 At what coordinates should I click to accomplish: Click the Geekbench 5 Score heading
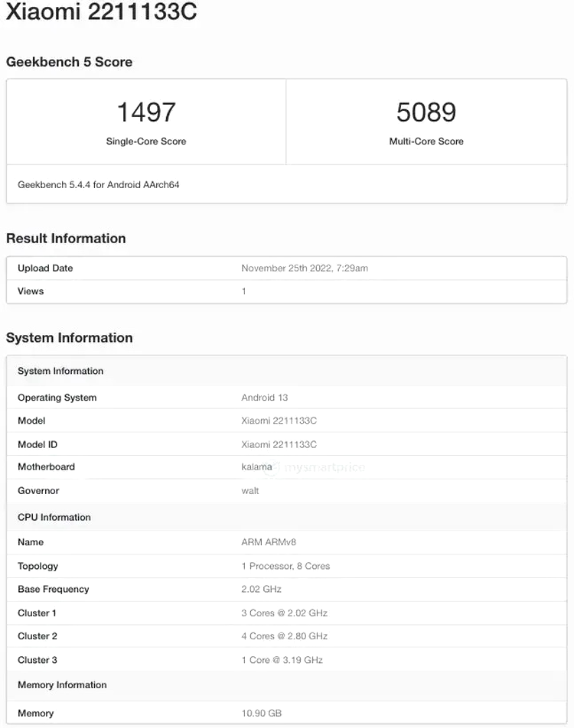[69, 62]
